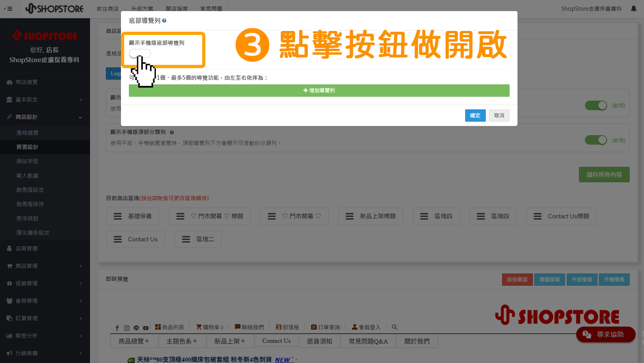Click drag handle icon of 基礎保養 block
The width and height of the screenshot is (644, 363).
118,216
